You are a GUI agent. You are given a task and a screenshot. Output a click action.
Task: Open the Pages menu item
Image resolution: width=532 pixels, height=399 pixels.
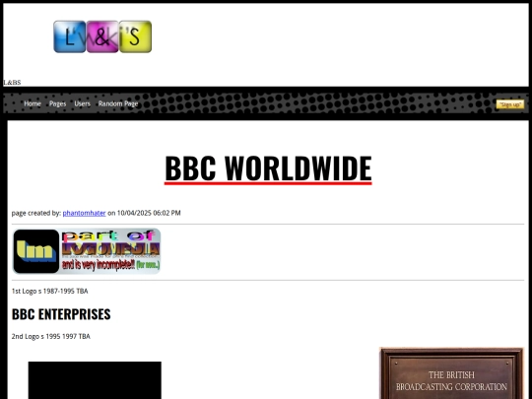(x=58, y=103)
